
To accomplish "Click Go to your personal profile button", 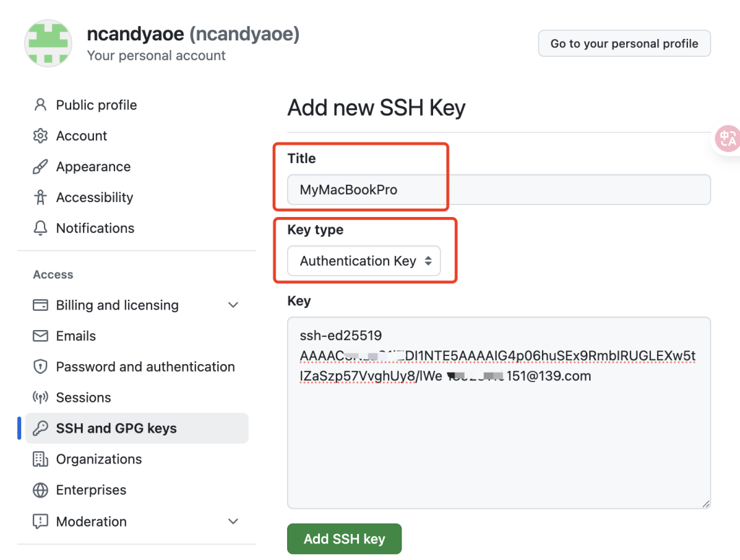I will [624, 43].
